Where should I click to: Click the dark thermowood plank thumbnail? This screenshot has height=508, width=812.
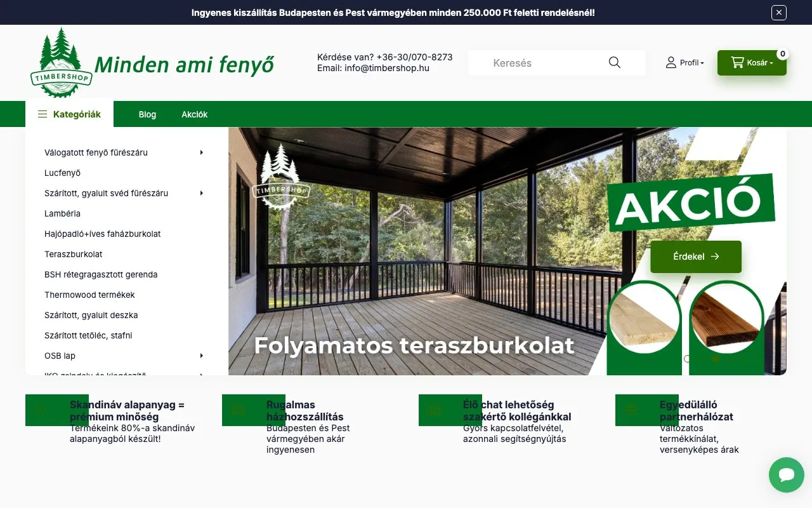click(726, 319)
